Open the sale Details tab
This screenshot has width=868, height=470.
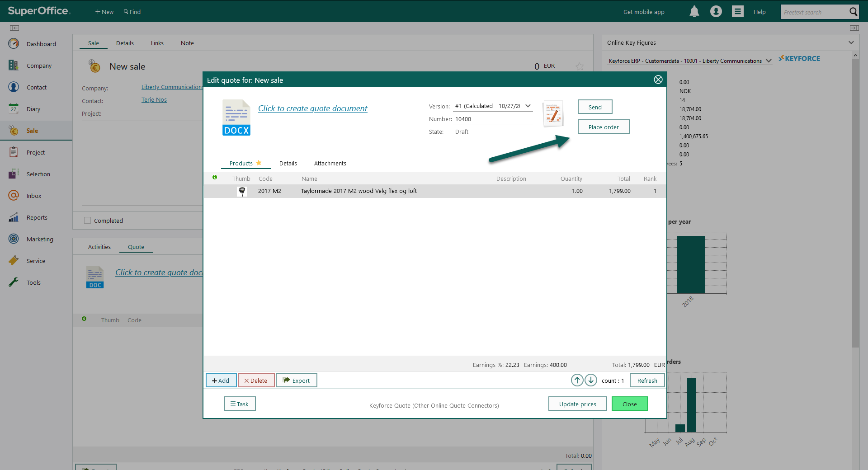click(125, 43)
